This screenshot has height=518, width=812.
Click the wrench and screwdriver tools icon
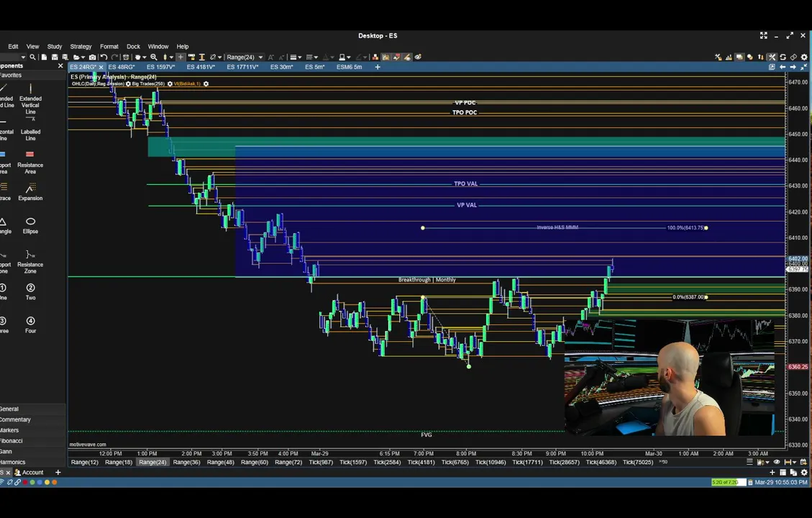coord(772,57)
